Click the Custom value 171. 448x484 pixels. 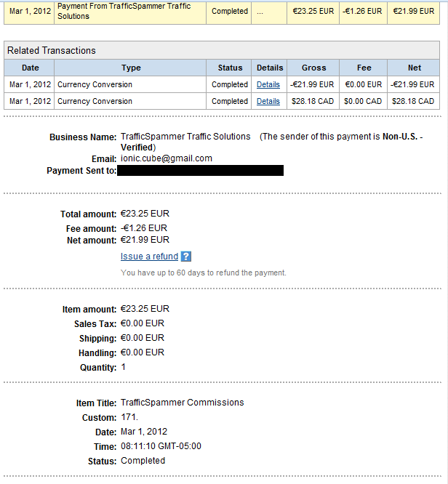click(x=129, y=417)
